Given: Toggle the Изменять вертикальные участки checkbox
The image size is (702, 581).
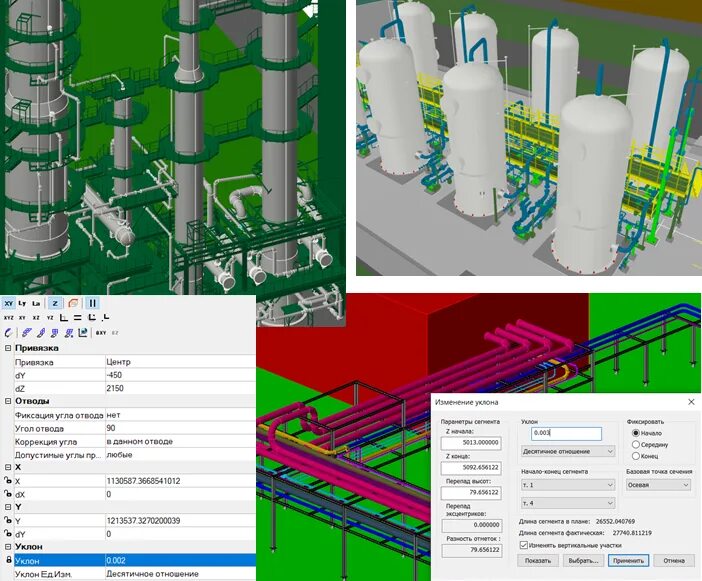Looking at the screenshot, I should tap(524, 545).
